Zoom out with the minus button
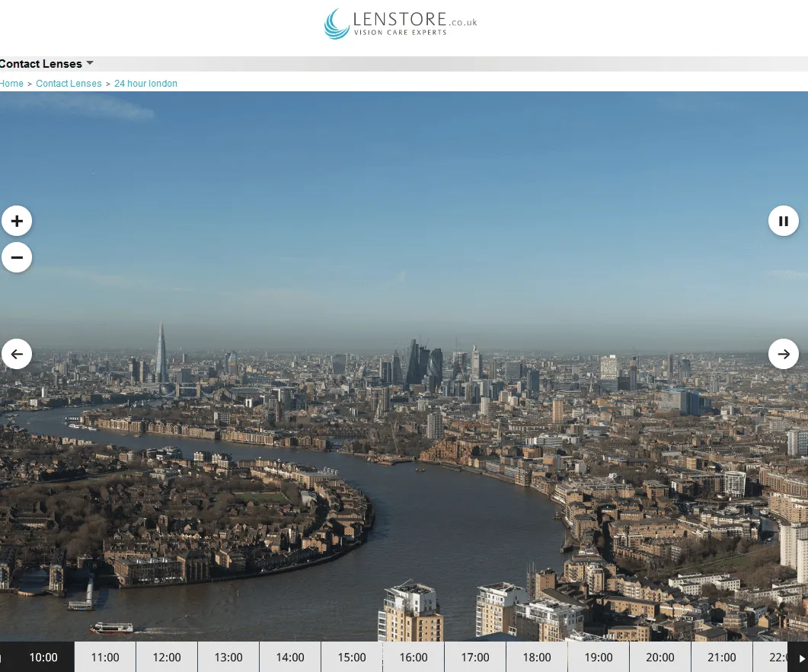 [17, 257]
